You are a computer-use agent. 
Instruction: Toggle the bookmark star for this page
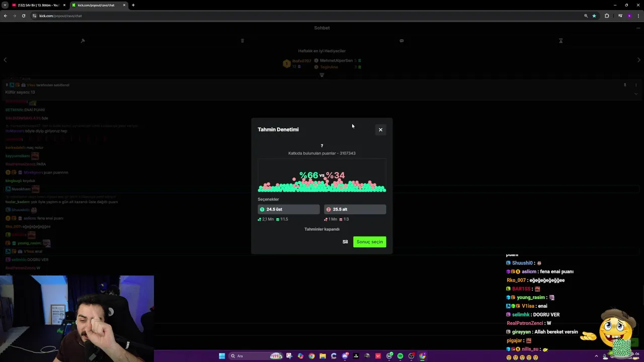[x=594, y=16]
